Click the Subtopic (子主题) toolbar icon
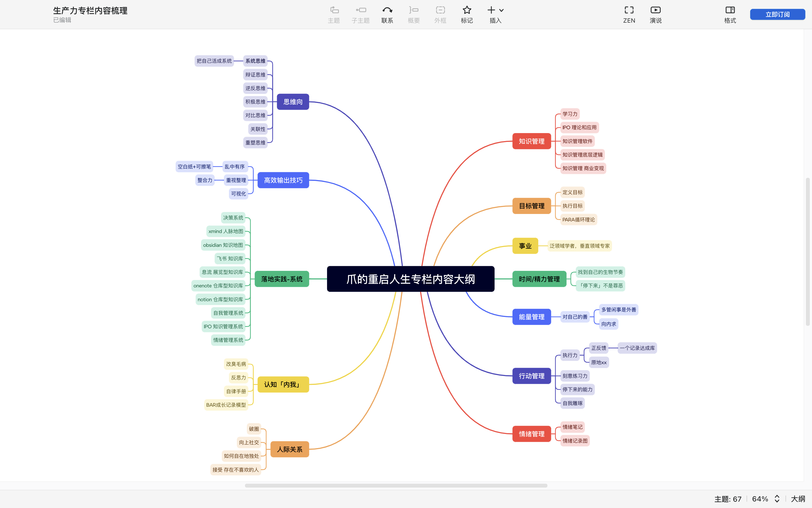This screenshot has width=812, height=508. point(361,10)
